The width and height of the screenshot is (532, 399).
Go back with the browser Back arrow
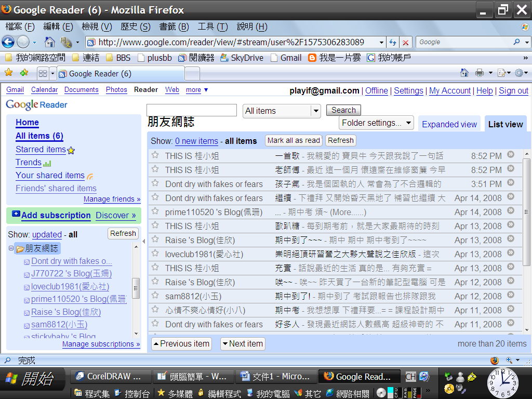[x=8, y=42]
